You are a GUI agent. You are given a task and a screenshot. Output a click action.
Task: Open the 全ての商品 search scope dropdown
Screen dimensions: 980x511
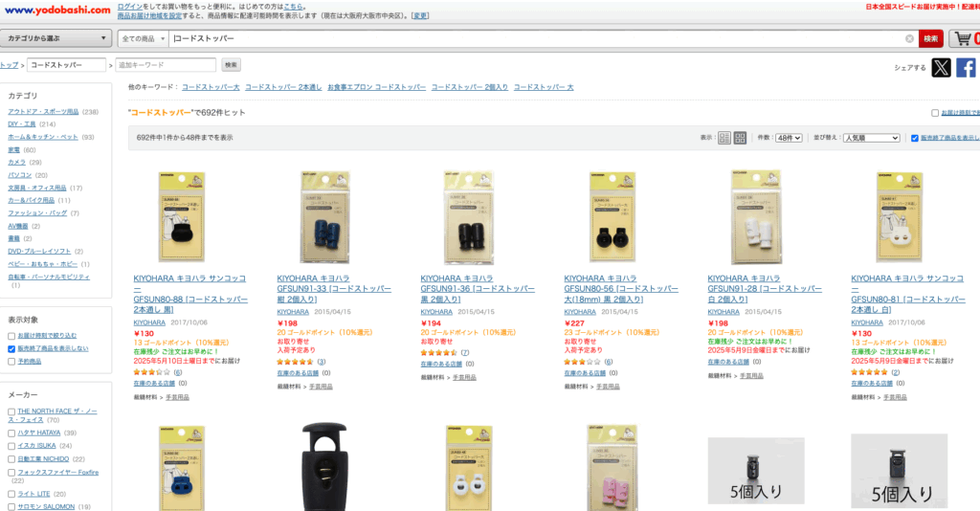point(144,38)
